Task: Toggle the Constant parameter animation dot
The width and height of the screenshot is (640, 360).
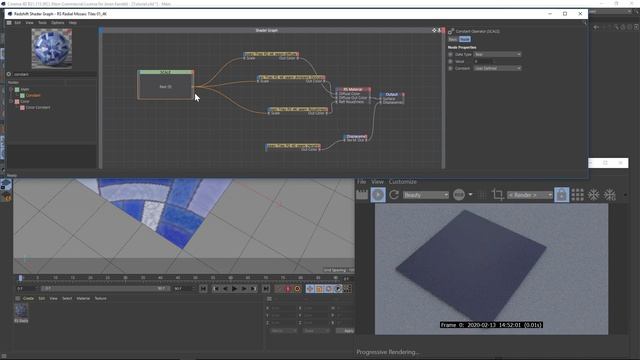Action: pyautogui.click(x=451, y=68)
